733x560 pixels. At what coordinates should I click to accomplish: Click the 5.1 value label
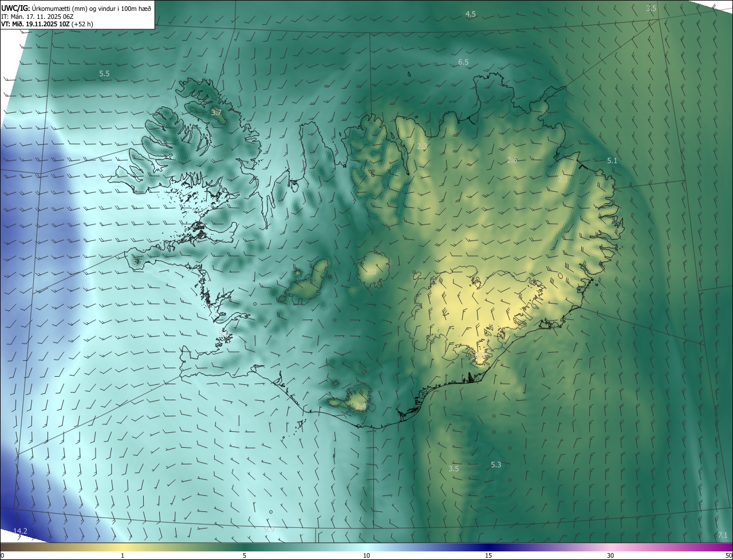(x=612, y=161)
